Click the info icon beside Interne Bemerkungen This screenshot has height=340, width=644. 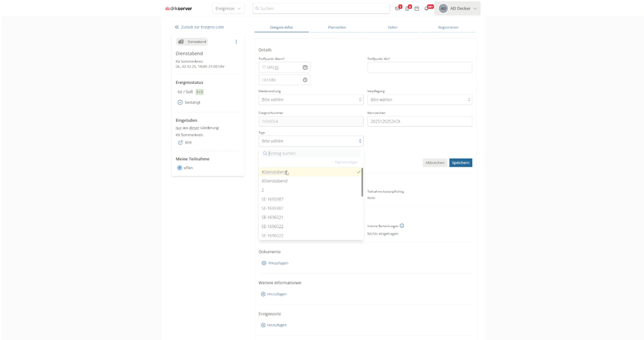point(402,226)
